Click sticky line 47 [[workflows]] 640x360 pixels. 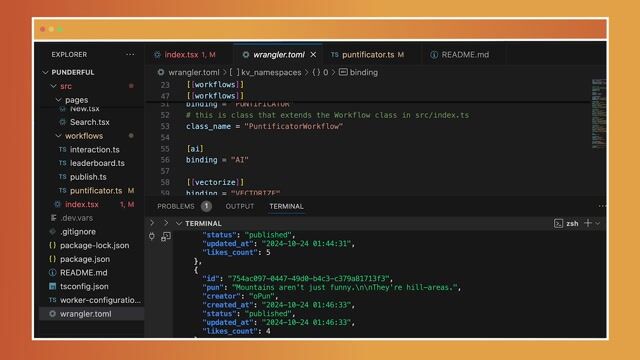click(215, 96)
